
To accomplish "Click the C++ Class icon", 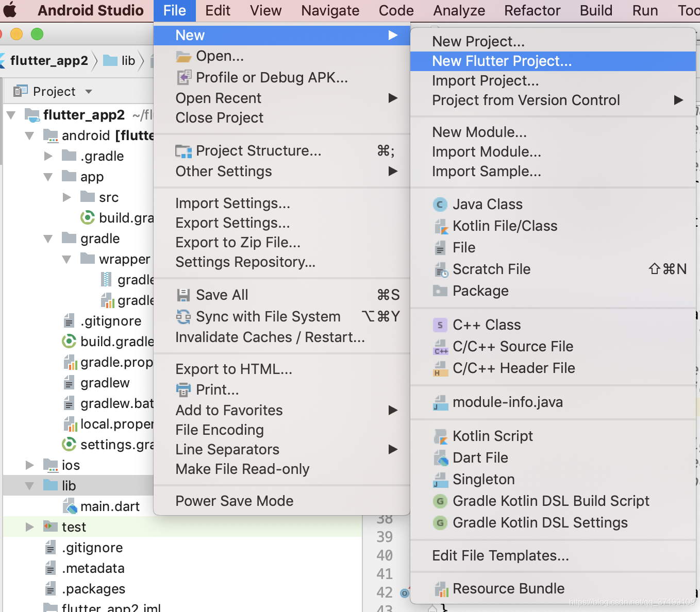I will click(x=440, y=325).
